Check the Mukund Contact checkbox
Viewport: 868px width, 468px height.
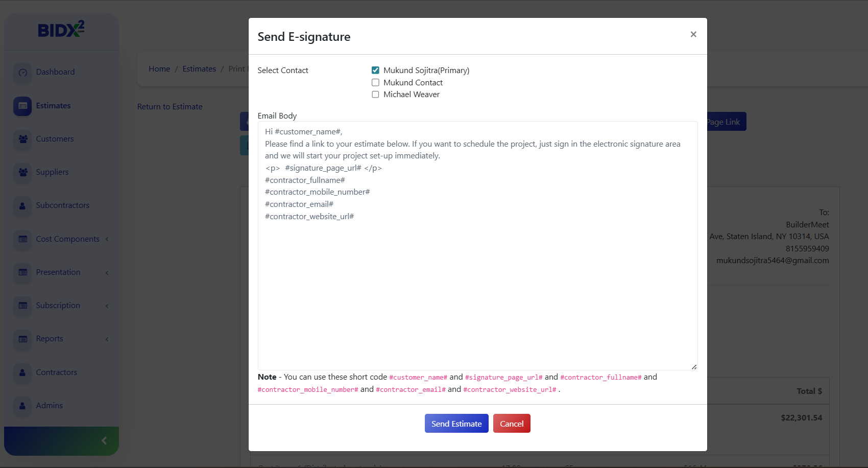(x=375, y=82)
